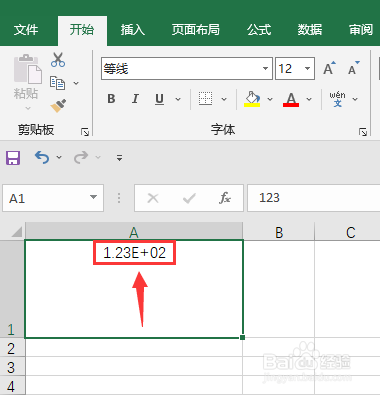Screen dimensions: 380x395
Task: Expand font color palette
Action: click(309, 99)
